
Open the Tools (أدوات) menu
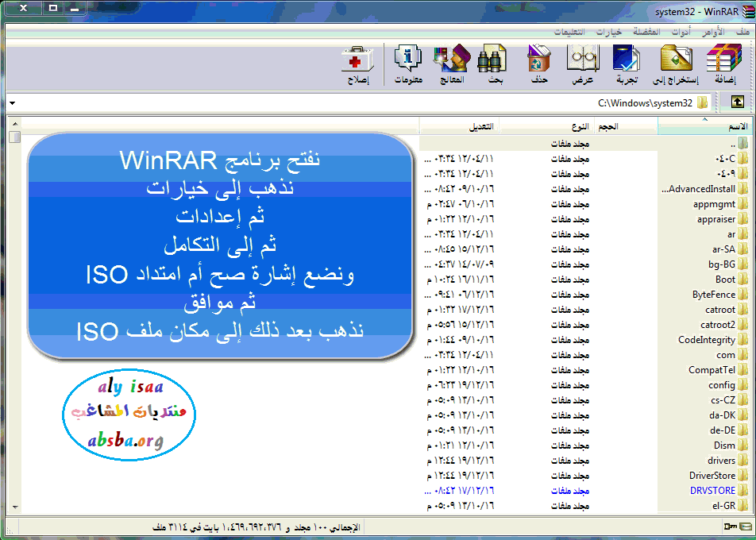[x=681, y=32]
